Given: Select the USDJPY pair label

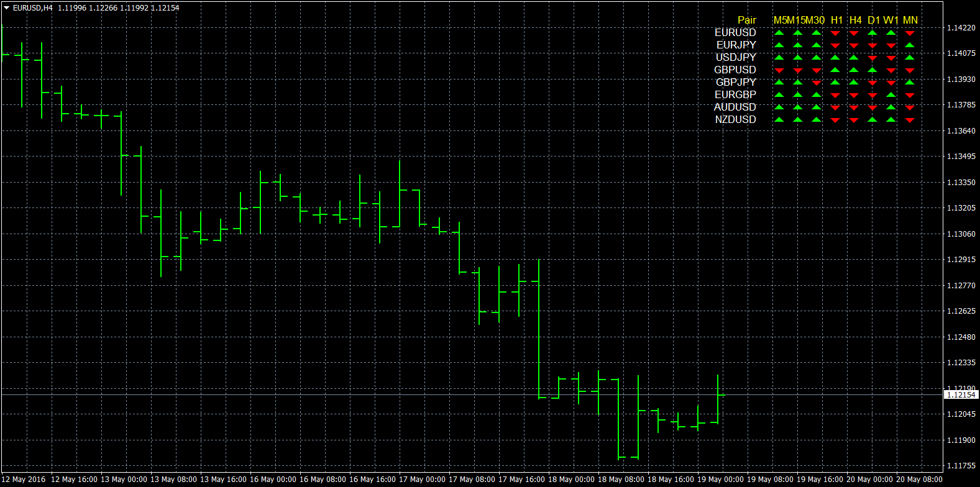Looking at the screenshot, I should [x=736, y=57].
